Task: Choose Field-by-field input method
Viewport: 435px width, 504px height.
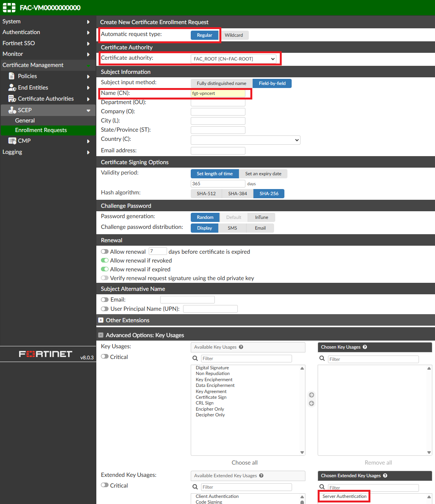Action: coord(272,83)
